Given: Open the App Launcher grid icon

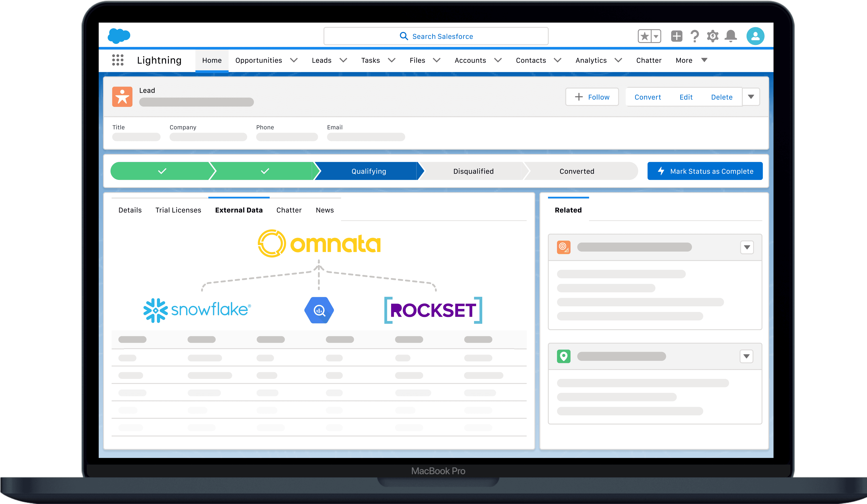Looking at the screenshot, I should [x=118, y=60].
